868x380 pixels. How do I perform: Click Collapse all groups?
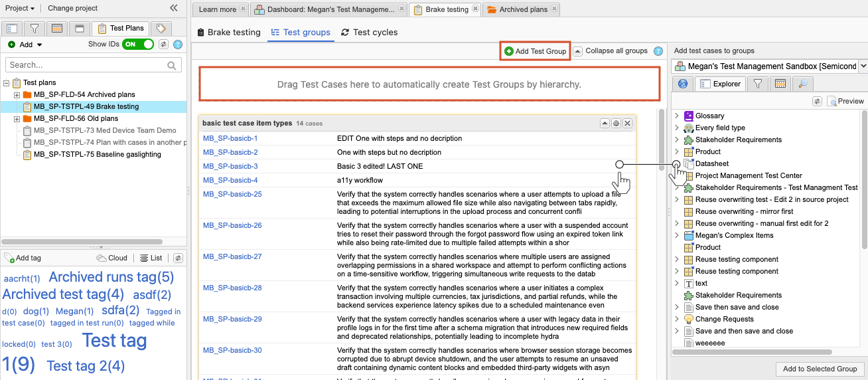(611, 51)
